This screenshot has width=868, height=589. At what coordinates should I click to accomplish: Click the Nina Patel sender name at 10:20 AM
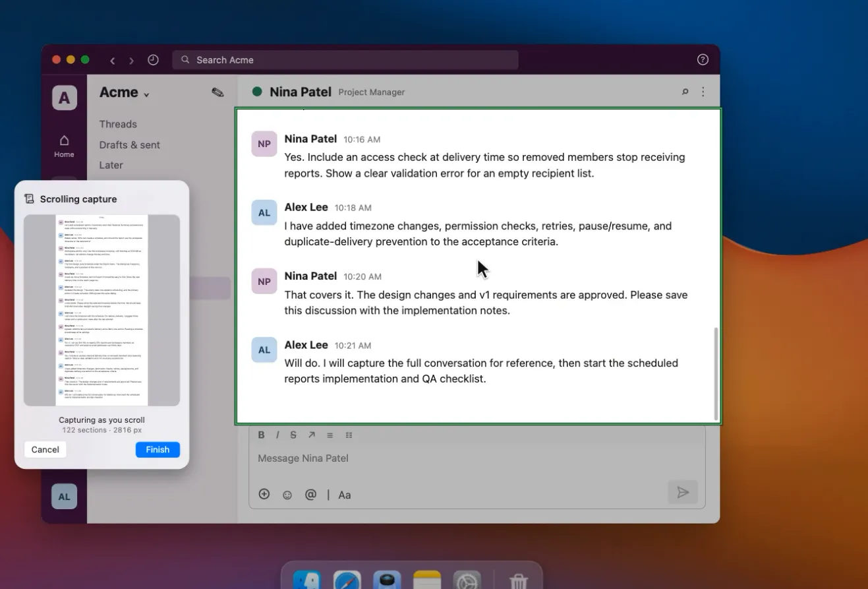tap(310, 276)
